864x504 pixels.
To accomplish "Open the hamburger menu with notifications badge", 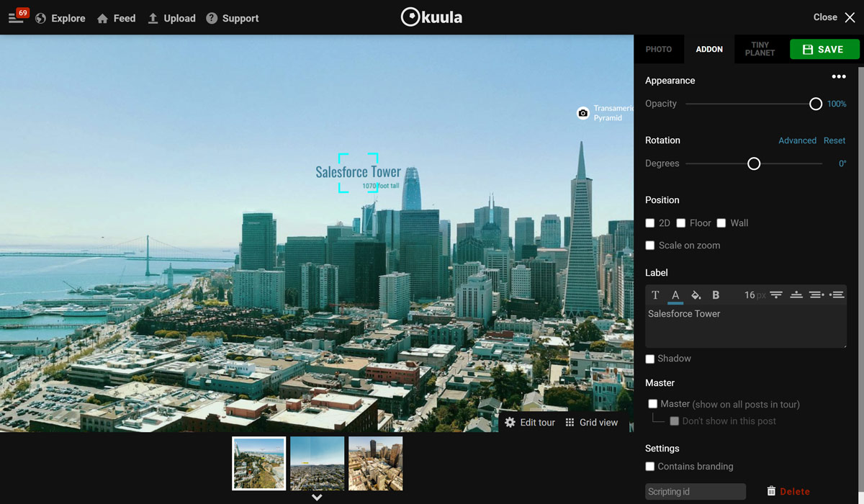I will pos(17,16).
